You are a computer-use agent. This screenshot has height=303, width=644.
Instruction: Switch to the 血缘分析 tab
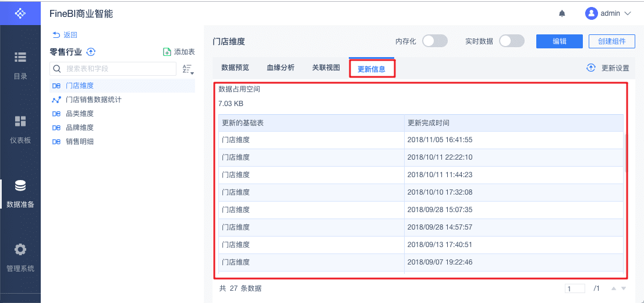click(x=280, y=68)
